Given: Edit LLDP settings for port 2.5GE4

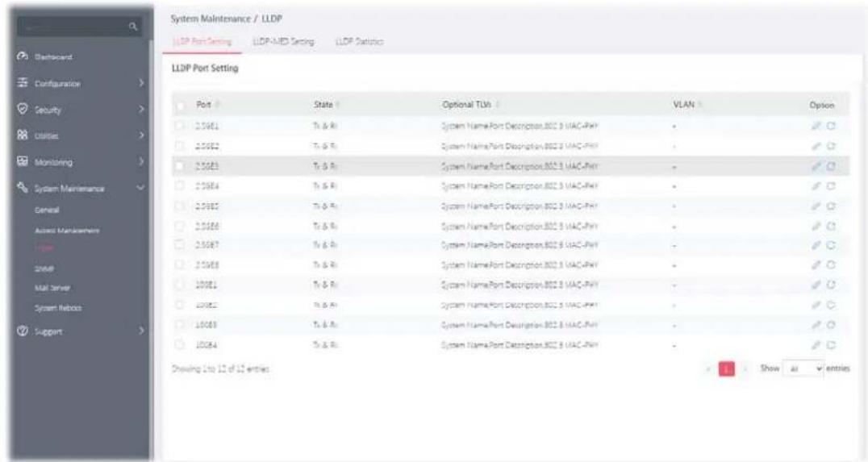Looking at the screenshot, I should 816,186.
